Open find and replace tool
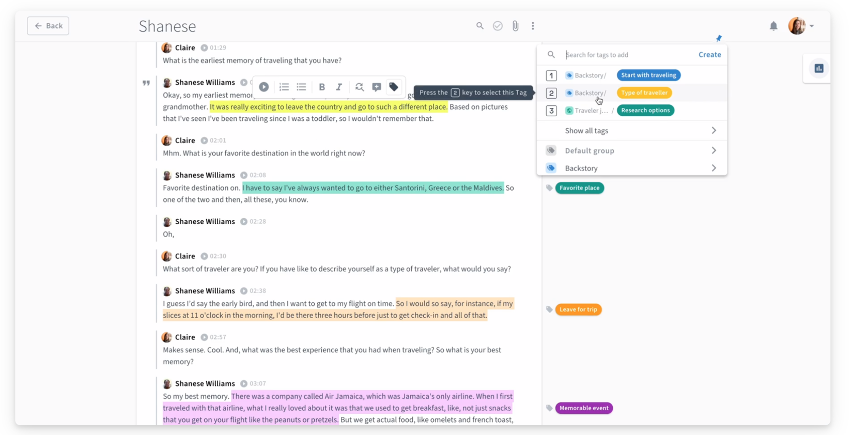 (x=360, y=87)
